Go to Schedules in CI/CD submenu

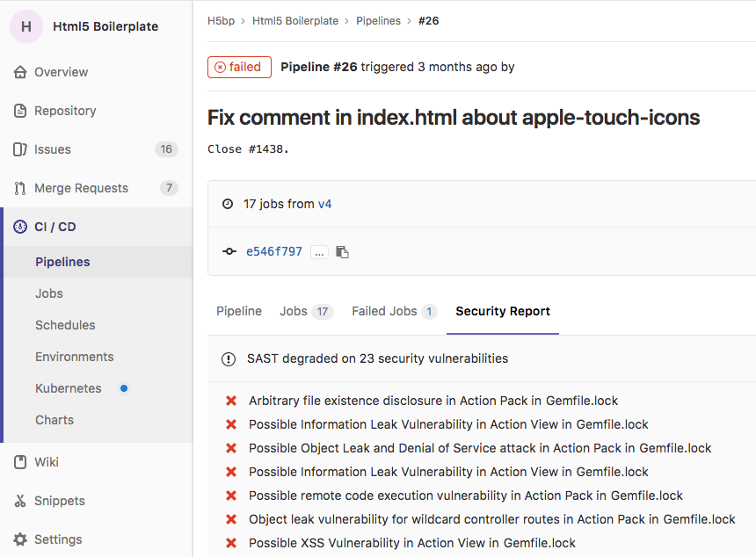click(65, 325)
